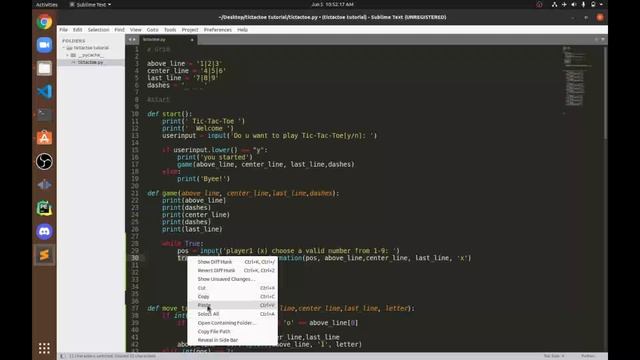
Task: Open the Terminal from the dock
Action: (44, 115)
